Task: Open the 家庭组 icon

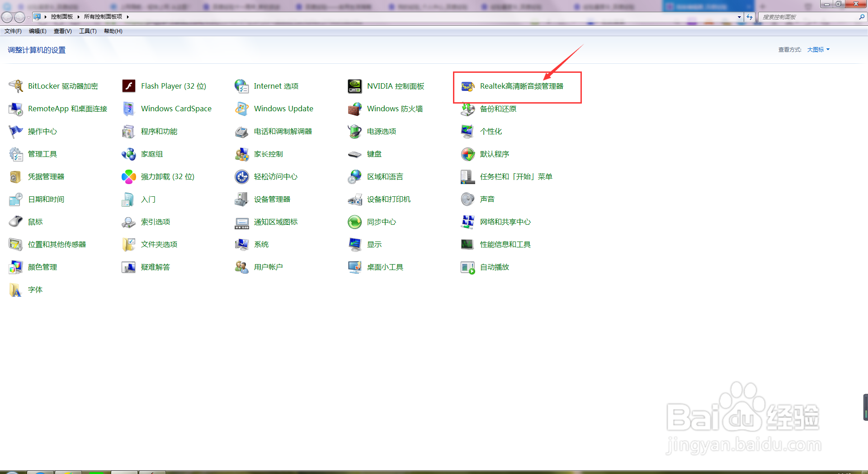Action: click(x=129, y=154)
